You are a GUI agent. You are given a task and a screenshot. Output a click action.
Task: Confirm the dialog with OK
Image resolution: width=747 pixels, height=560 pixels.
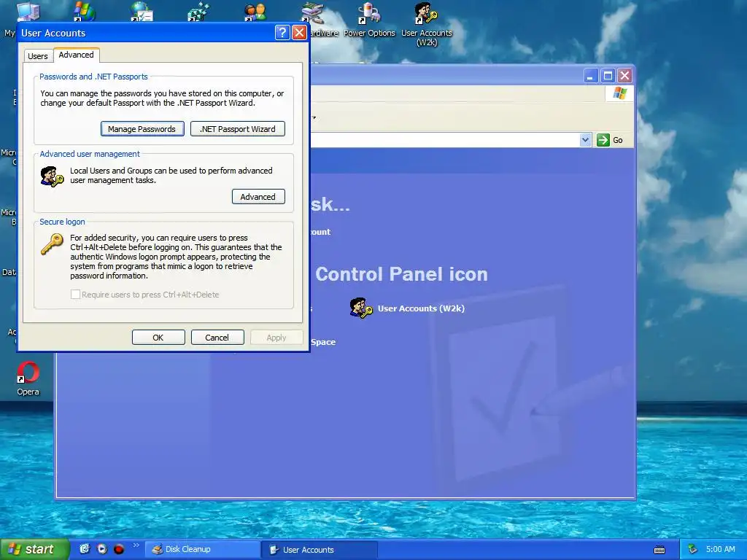(158, 337)
